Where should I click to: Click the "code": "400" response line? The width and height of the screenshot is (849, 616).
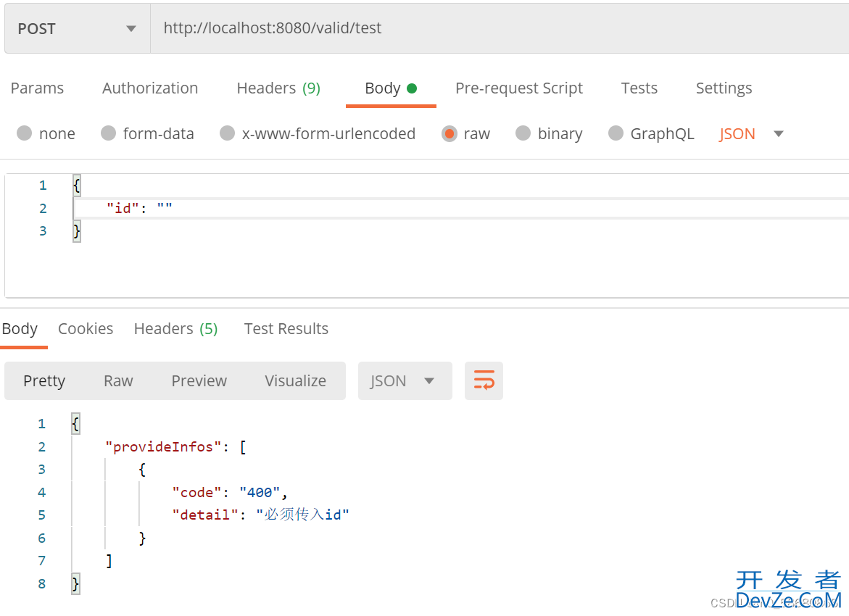coord(230,493)
